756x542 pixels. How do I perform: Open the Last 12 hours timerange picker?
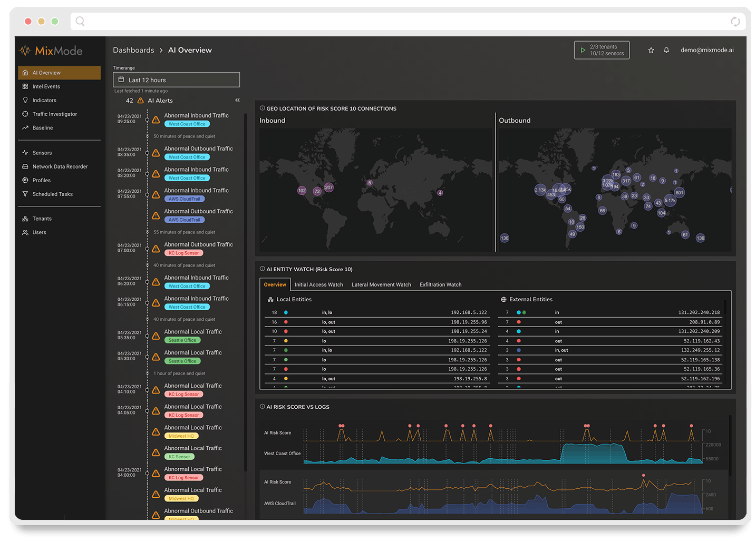pos(176,80)
